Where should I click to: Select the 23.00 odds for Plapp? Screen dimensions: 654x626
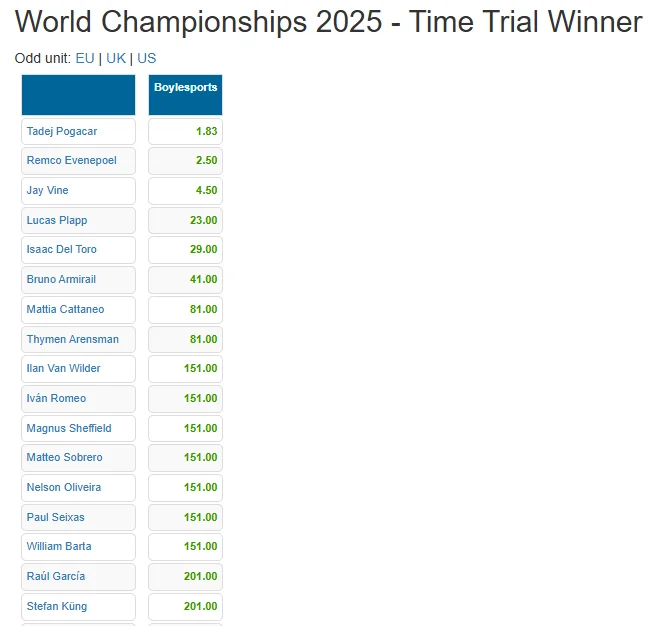coord(204,220)
